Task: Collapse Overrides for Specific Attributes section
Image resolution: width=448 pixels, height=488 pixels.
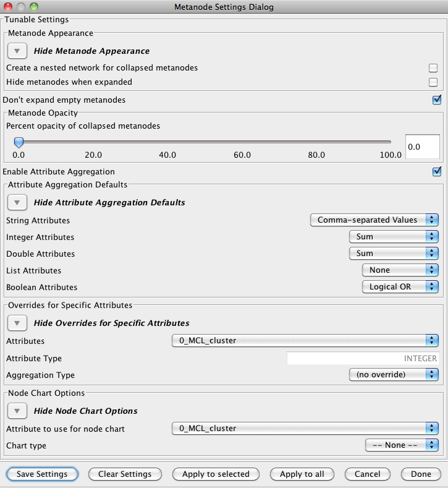Action: tap(17, 323)
